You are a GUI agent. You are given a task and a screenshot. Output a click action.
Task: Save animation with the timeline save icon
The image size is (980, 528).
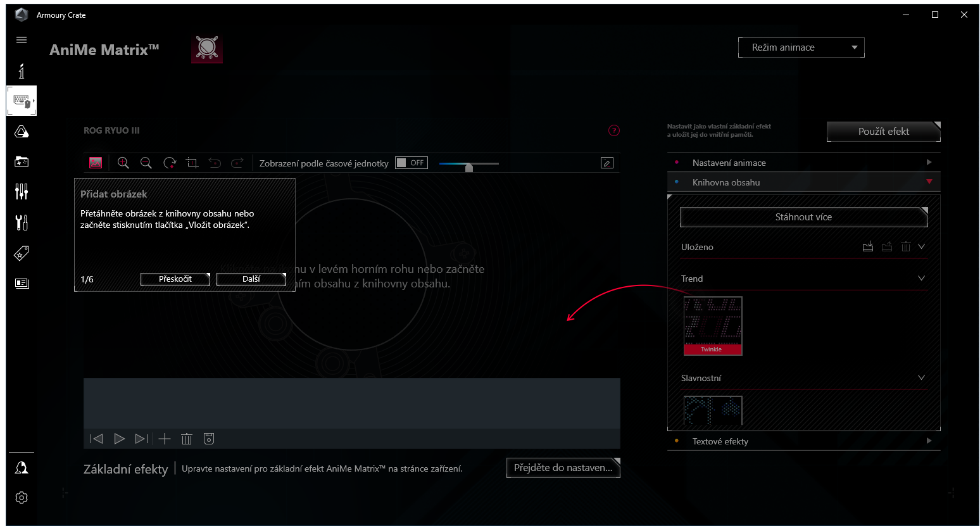click(209, 439)
